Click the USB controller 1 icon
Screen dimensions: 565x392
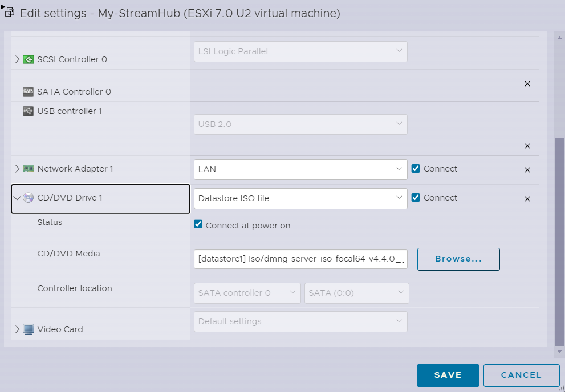point(28,111)
